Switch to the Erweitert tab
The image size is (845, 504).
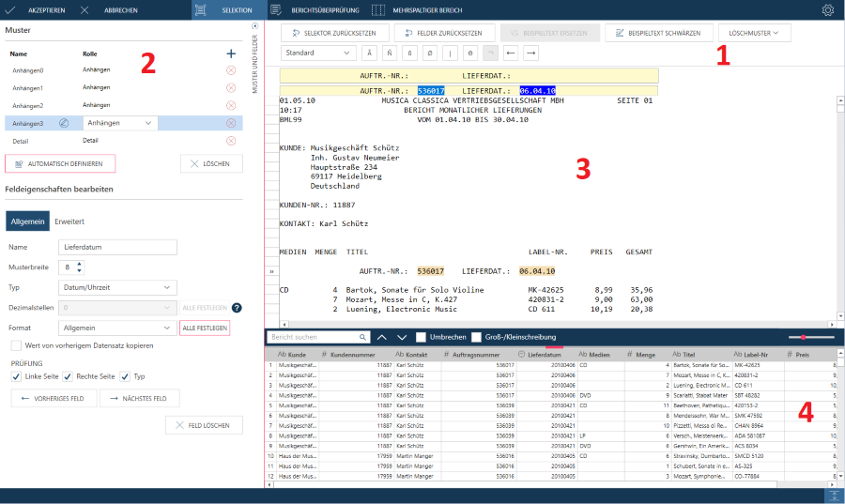pyautogui.click(x=69, y=221)
